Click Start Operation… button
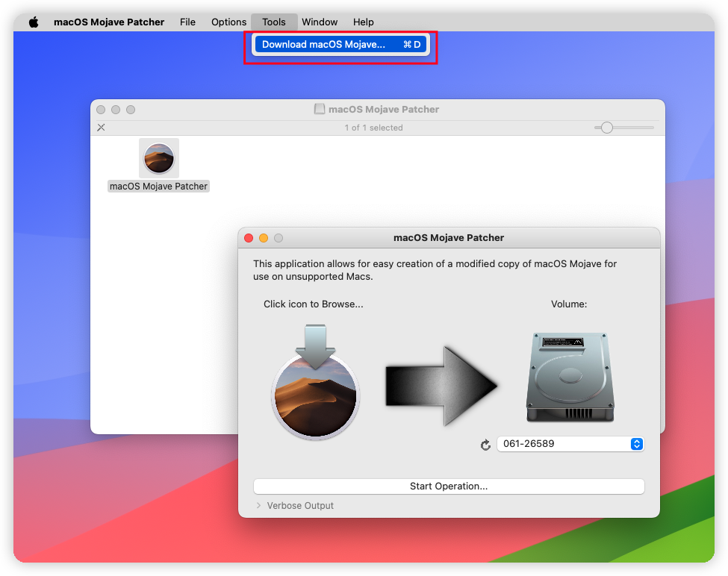 (x=449, y=486)
